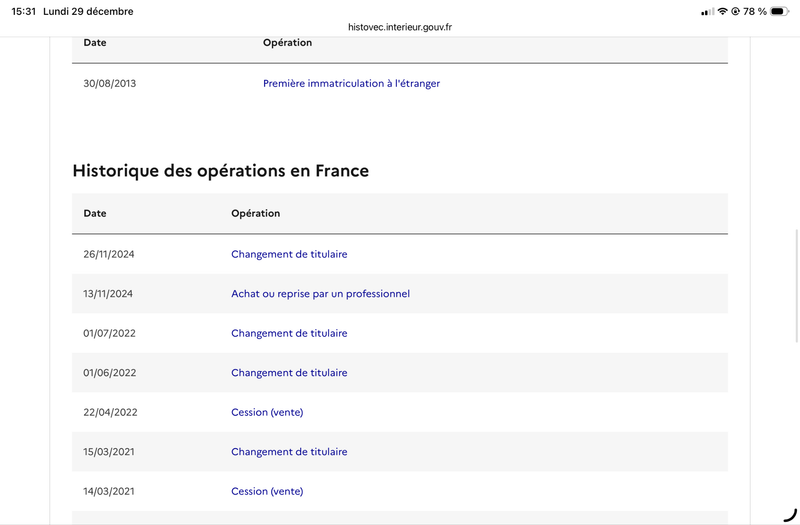This screenshot has height=525, width=800.
Task: Select 'Changement de titulaire' dated 01/06/2022
Action: coord(289,373)
